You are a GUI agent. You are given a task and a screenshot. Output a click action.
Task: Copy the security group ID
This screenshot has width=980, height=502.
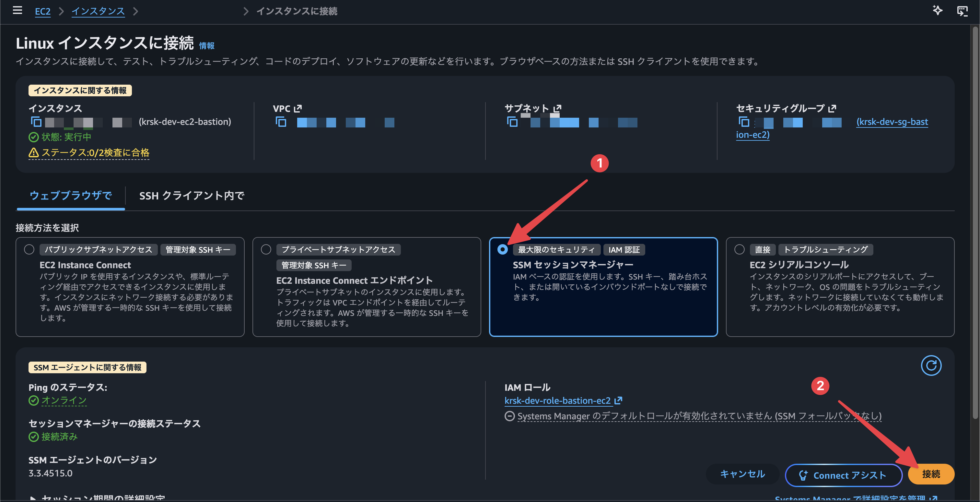(x=744, y=122)
